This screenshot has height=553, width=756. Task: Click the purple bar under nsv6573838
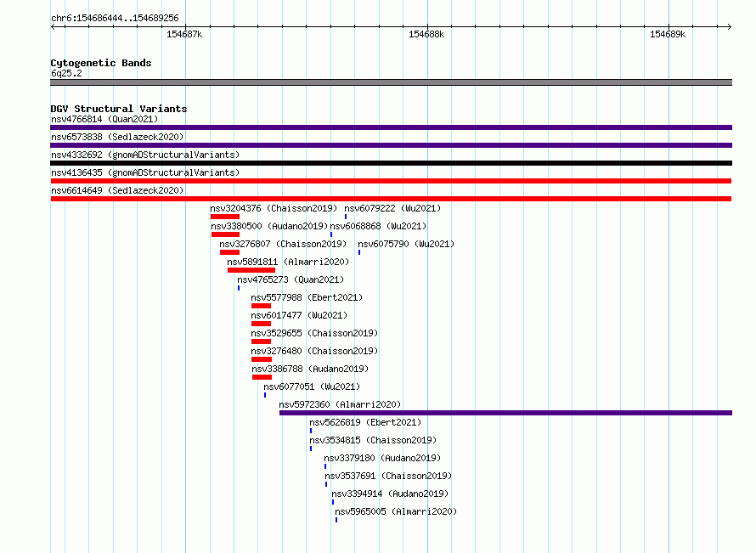pos(391,145)
